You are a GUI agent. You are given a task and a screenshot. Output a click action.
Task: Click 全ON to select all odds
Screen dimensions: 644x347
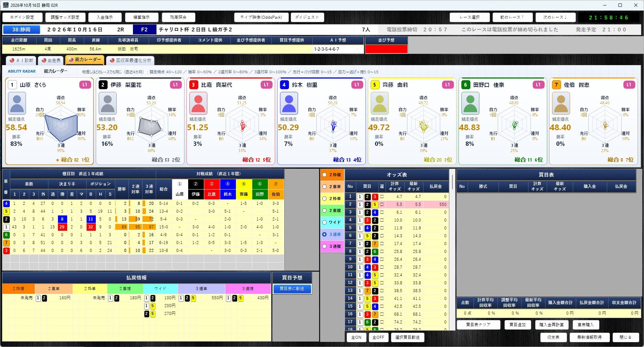click(x=356, y=337)
